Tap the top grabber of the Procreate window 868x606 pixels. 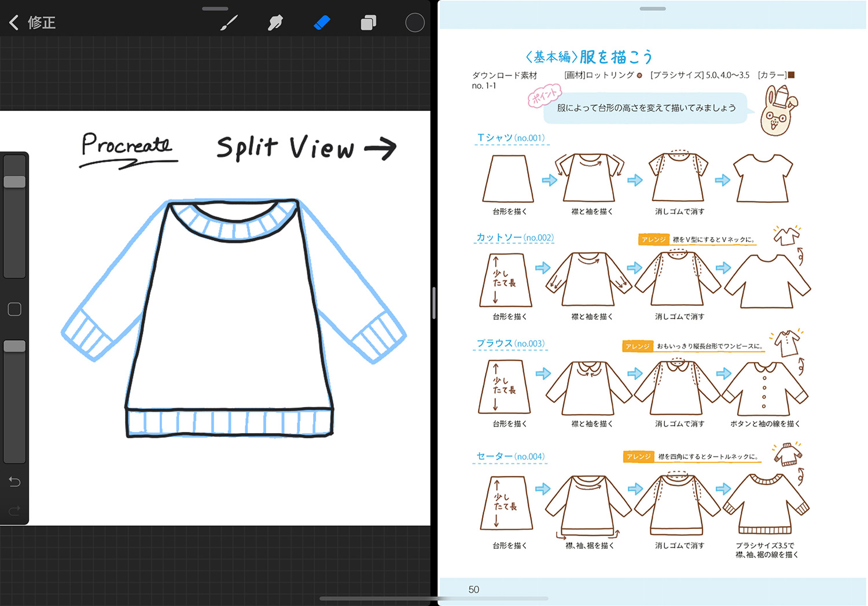pos(215,9)
